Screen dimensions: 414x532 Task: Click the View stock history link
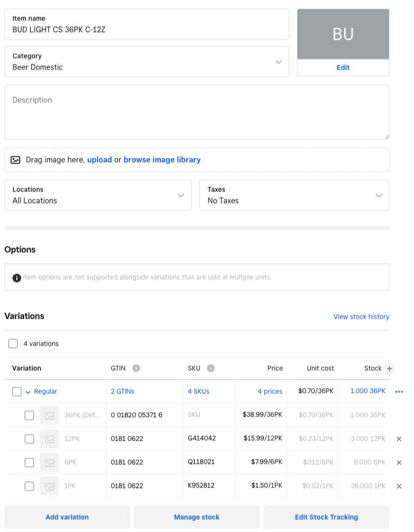(362, 317)
